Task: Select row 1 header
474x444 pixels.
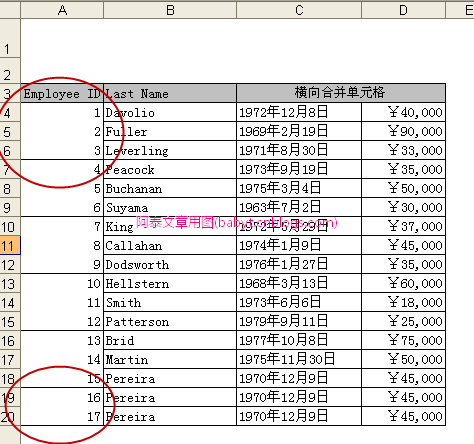Action: 10,39
